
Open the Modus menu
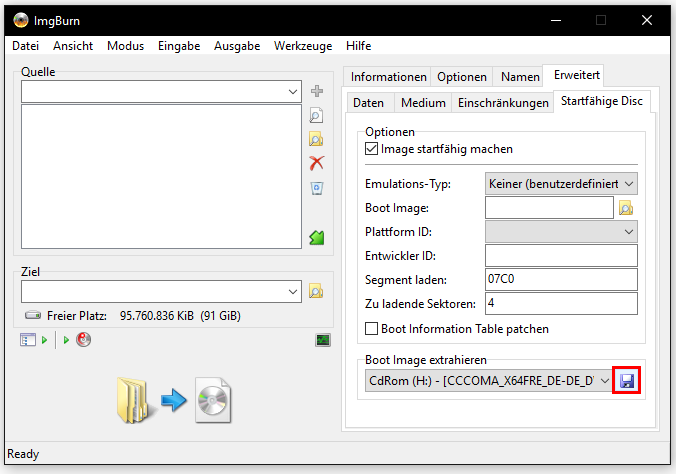point(125,46)
